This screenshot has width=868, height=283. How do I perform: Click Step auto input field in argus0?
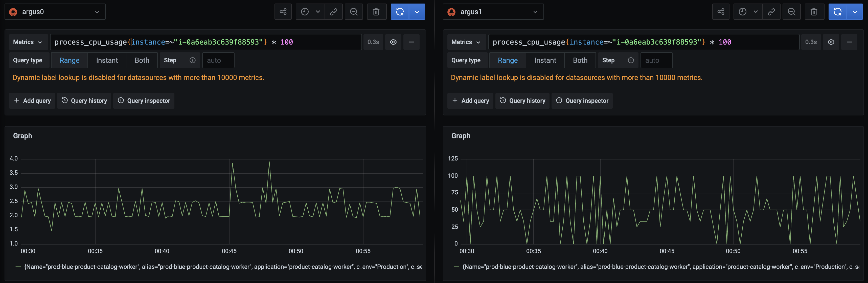point(218,60)
